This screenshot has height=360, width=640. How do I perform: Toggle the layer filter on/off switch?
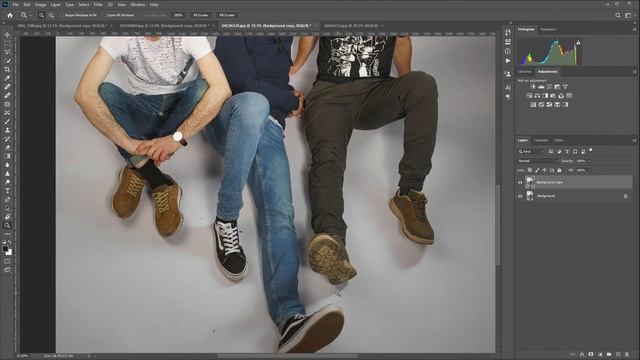tap(591, 151)
